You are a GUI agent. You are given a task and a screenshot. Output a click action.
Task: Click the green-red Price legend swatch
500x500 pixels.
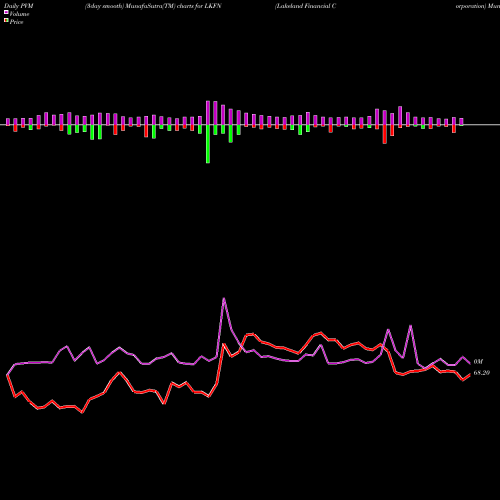(x=6, y=21)
